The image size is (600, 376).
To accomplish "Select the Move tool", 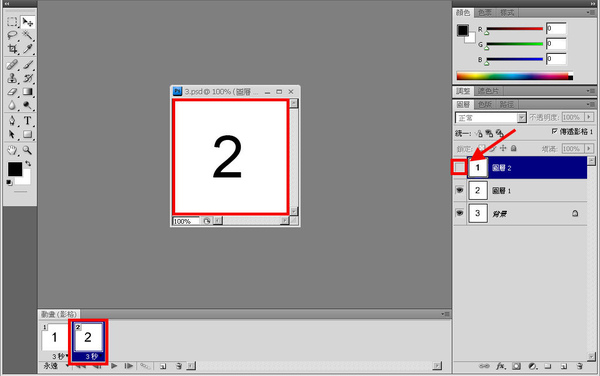I will [x=28, y=22].
